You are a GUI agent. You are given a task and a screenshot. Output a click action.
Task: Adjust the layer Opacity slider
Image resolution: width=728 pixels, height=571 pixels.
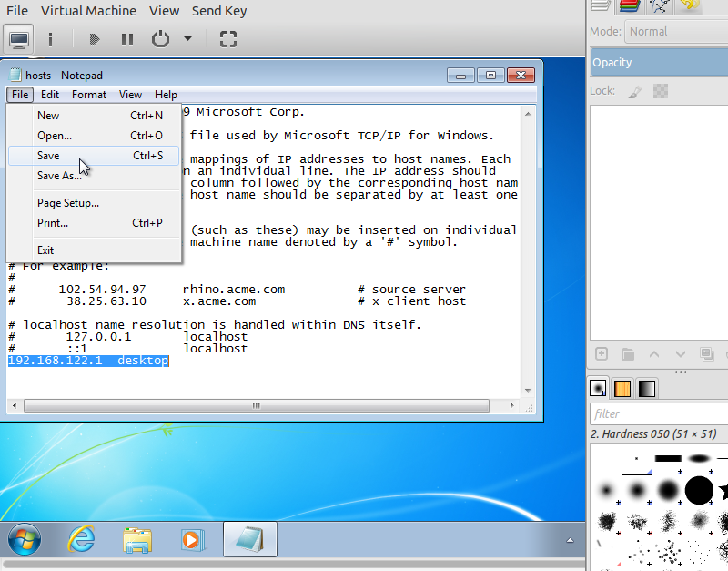coord(658,62)
